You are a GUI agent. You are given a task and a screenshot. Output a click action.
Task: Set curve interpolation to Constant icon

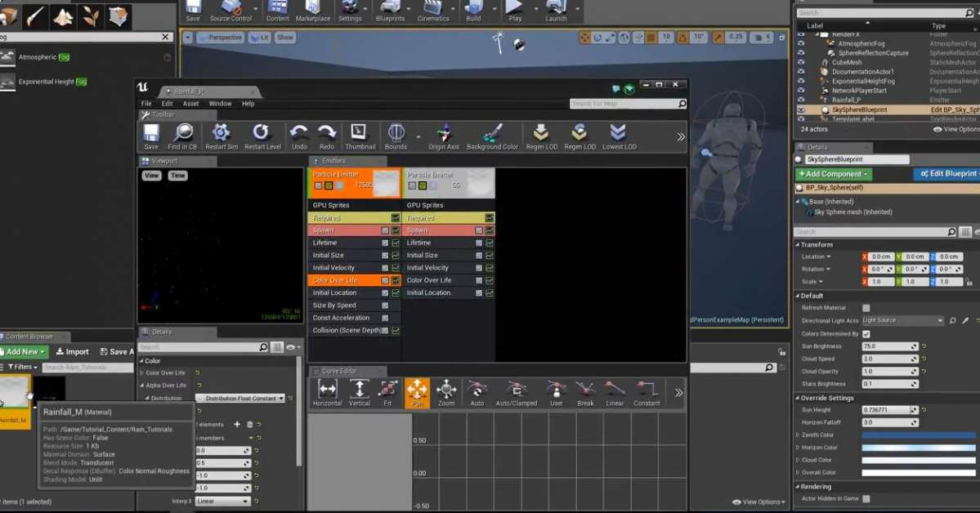[647, 393]
